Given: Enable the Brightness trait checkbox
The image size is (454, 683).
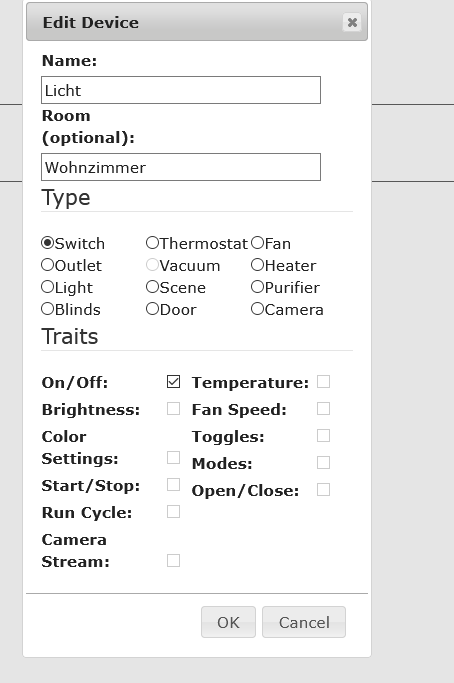Looking at the screenshot, I should pos(173,409).
